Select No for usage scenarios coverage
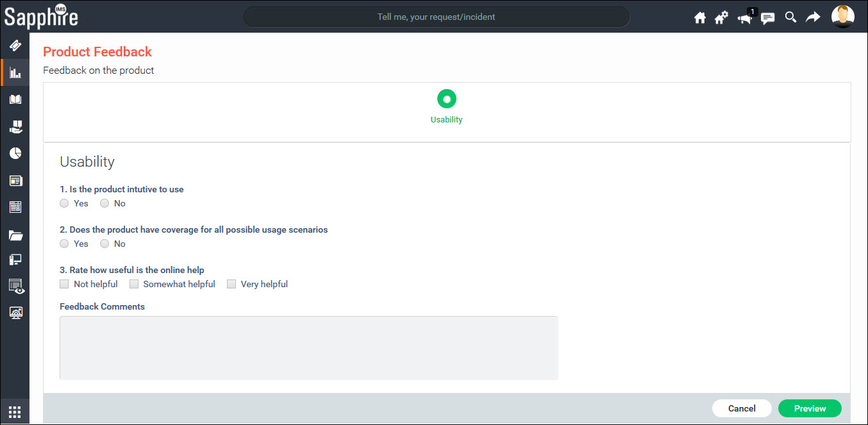 click(x=104, y=244)
